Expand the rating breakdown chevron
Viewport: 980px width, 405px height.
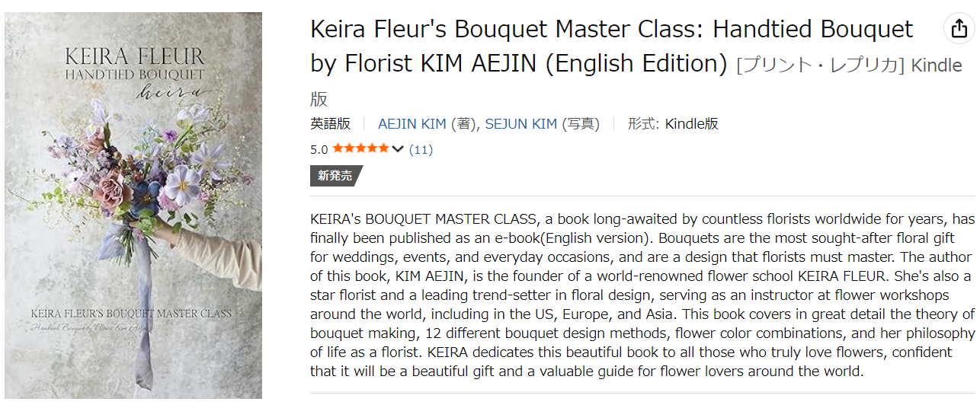pos(397,149)
